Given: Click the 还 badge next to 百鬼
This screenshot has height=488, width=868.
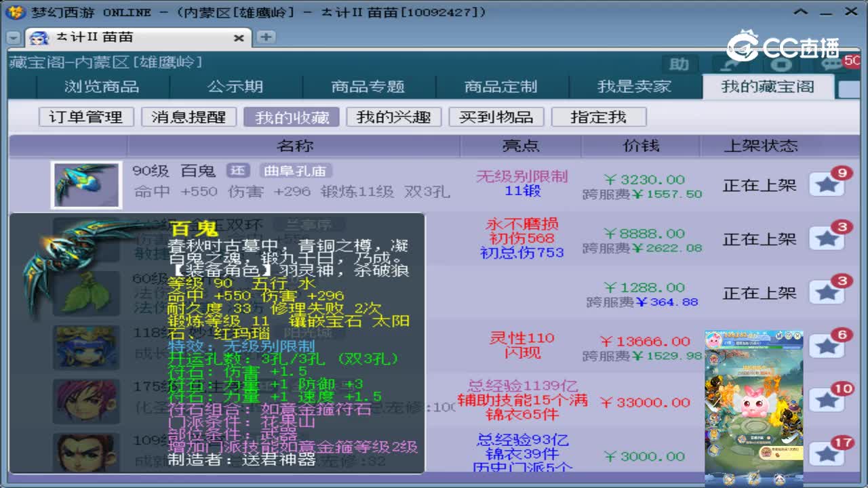Looking at the screenshot, I should point(238,171).
